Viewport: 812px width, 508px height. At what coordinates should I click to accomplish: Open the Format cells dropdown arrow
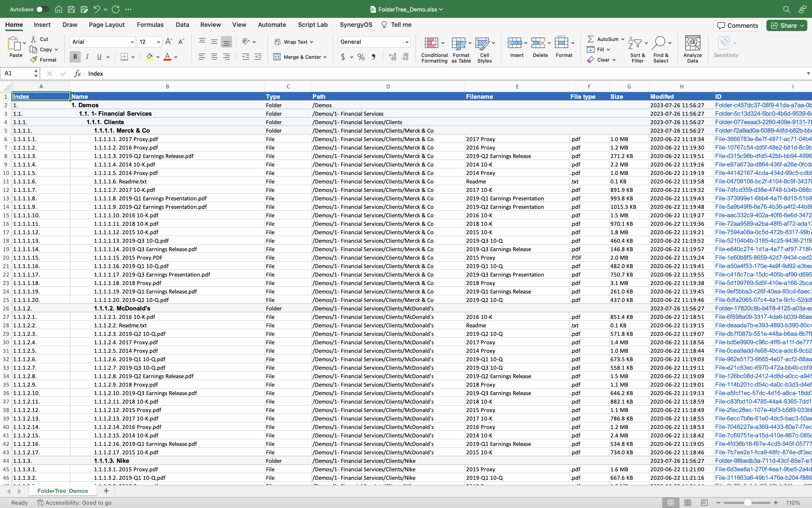click(573, 43)
